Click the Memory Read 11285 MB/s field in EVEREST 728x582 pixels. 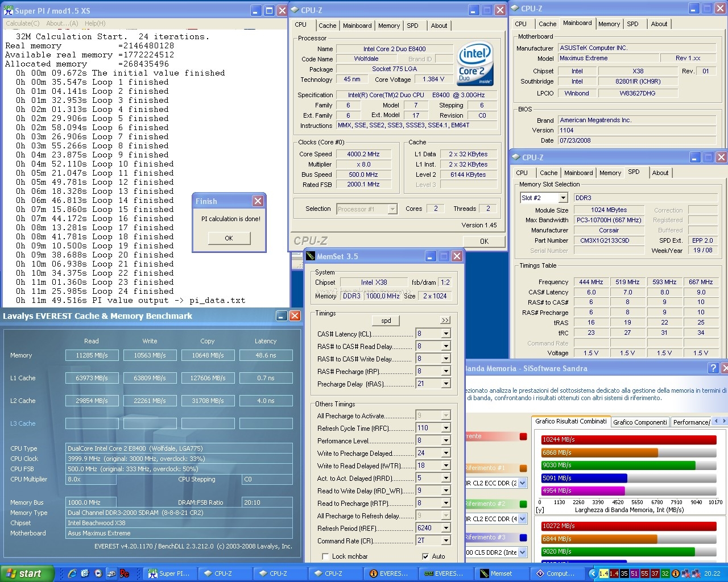(92, 355)
